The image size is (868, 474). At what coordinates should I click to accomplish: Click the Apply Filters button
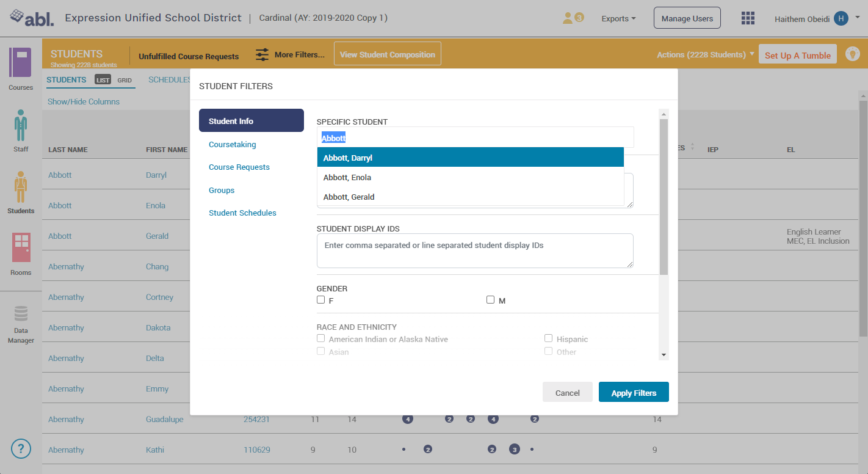click(634, 393)
